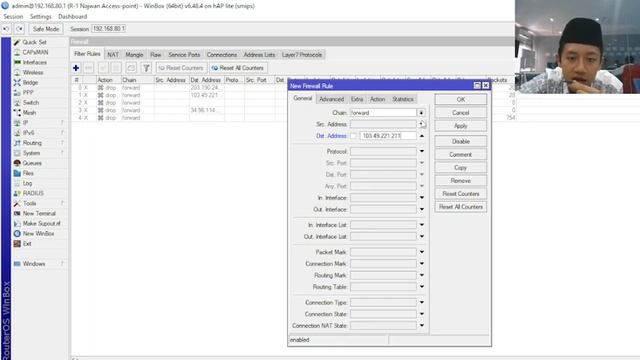Click into the Src. Address input field
Screen dimensions: 640x360
383,124
